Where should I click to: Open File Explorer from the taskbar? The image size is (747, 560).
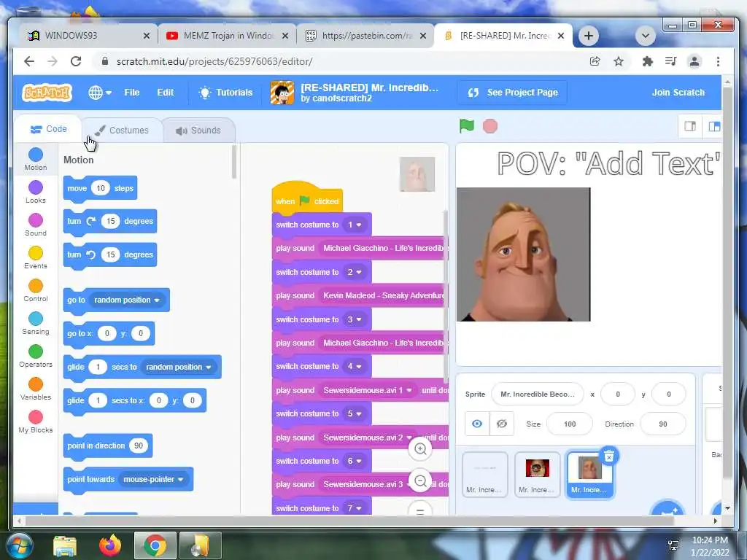click(x=65, y=545)
